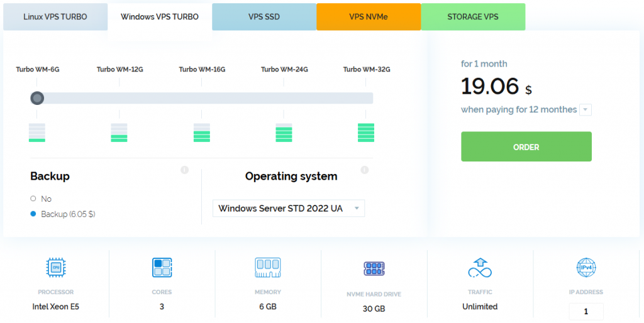Click the Intel Xeon E5 processor value
The width and height of the screenshot is (644, 323).
pyautogui.click(x=56, y=307)
